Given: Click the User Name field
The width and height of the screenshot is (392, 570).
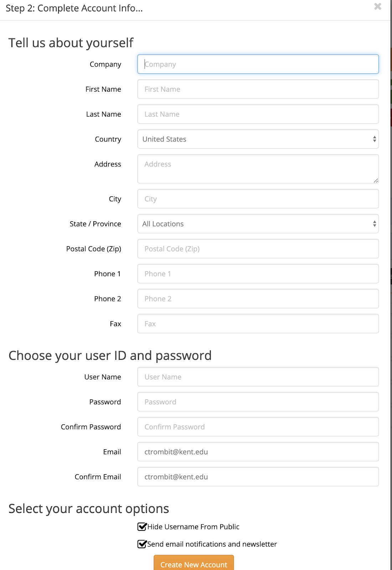Looking at the screenshot, I should [258, 377].
